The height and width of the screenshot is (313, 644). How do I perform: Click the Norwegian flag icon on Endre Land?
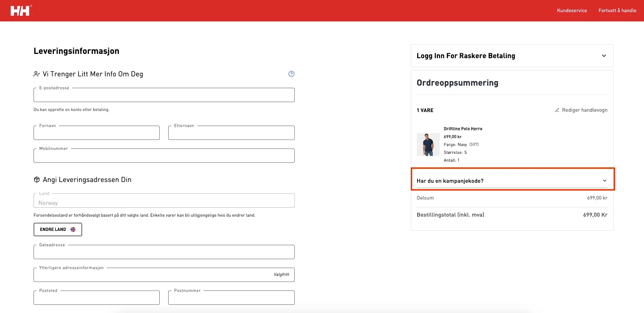(73, 229)
